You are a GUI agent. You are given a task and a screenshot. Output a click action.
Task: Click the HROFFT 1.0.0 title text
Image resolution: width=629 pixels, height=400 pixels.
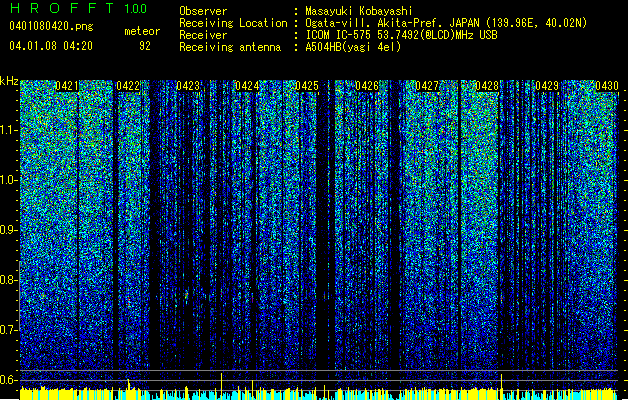(x=78, y=8)
